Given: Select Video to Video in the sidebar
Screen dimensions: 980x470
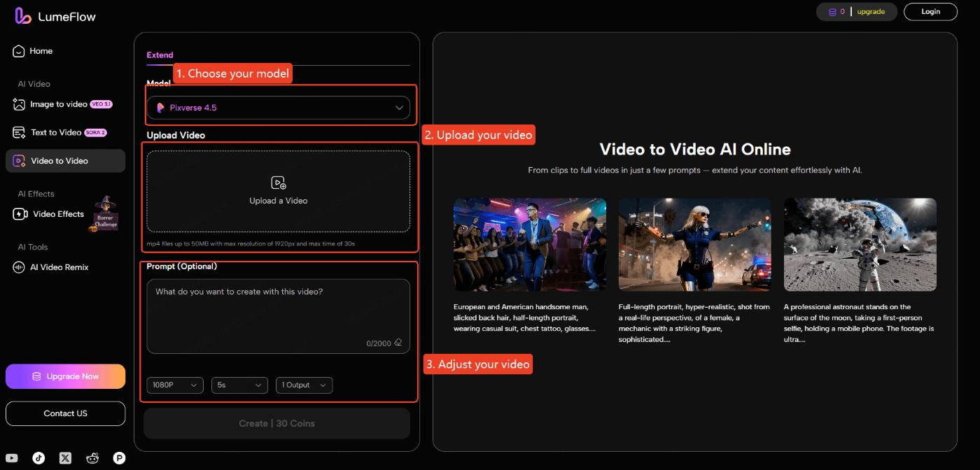Looking at the screenshot, I should point(65,160).
